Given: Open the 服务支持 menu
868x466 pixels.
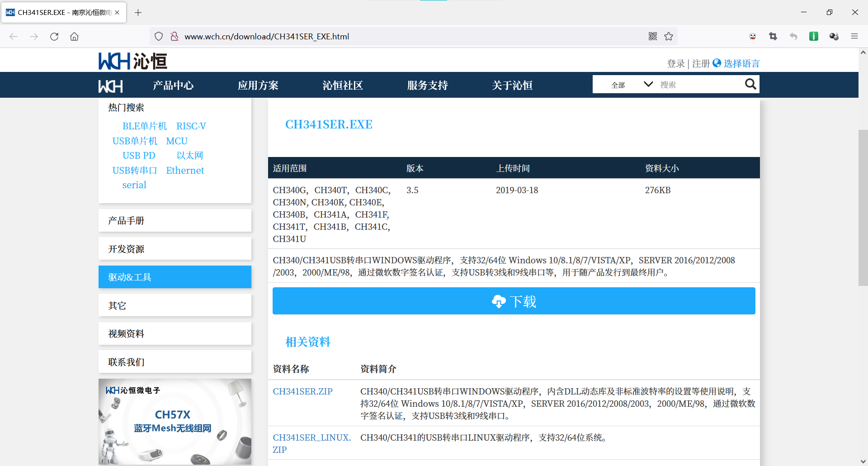Looking at the screenshot, I should pyautogui.click(x=428, y=85).
